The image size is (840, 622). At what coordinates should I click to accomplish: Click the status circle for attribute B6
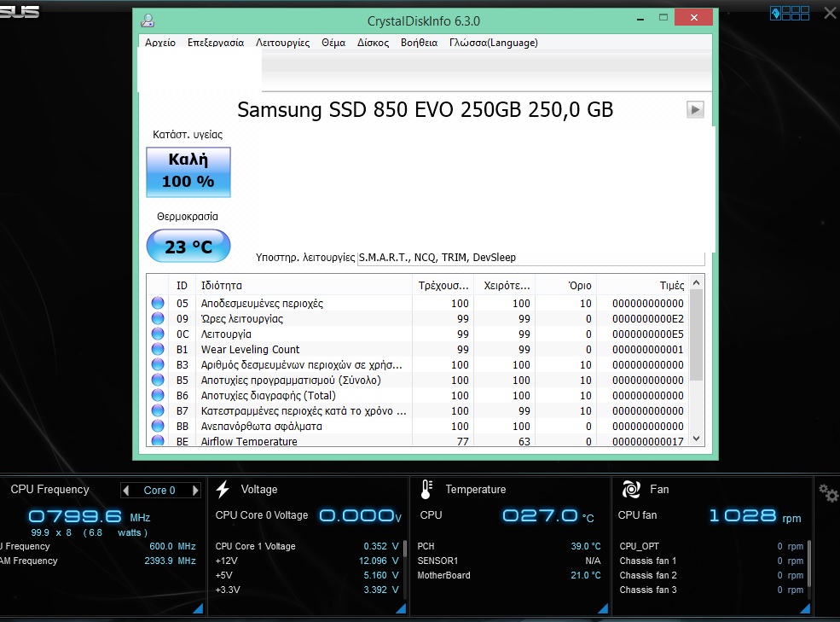[158, 395]
